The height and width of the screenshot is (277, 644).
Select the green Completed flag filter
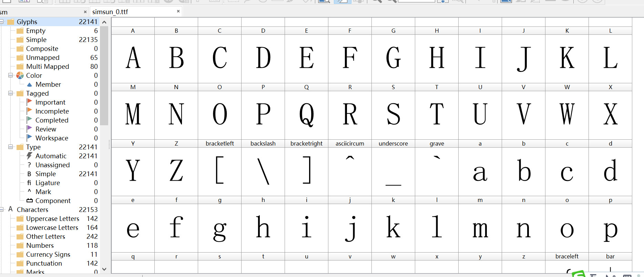click(52, 120)
